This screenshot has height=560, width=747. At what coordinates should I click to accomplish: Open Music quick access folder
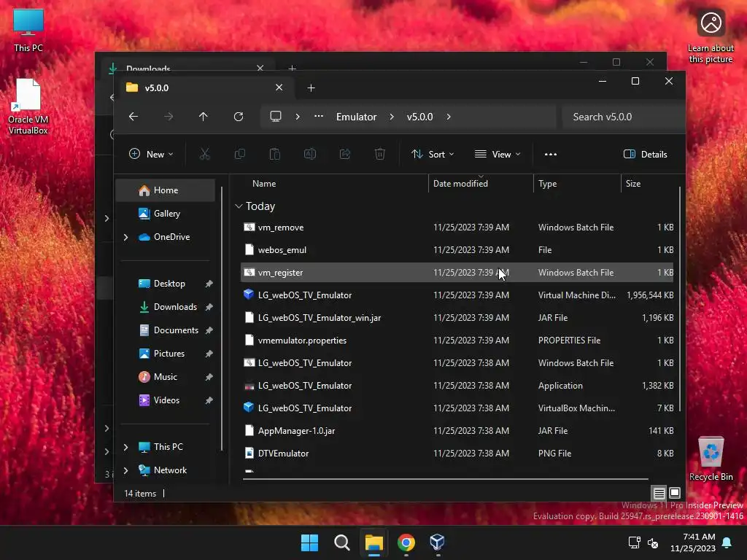[166, 377]
